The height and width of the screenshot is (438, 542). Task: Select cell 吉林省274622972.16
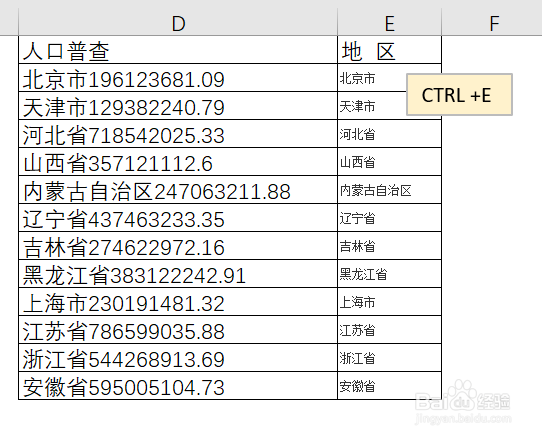point(178,246)
